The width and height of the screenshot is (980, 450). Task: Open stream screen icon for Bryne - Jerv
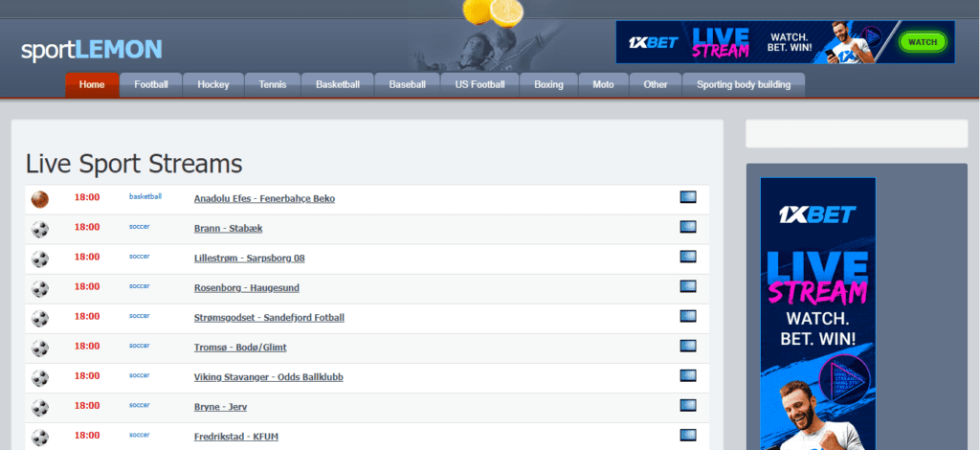688,405
